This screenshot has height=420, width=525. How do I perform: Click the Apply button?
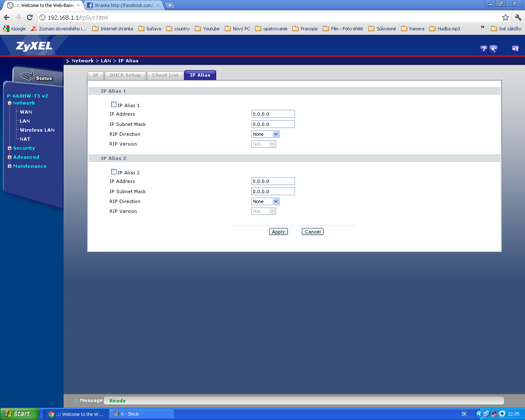click(x=278, y=232)
